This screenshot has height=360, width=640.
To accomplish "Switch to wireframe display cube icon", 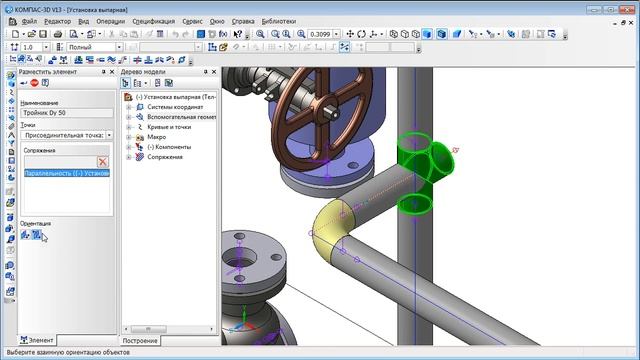I will pyautogui.click(x=393, y=34).
